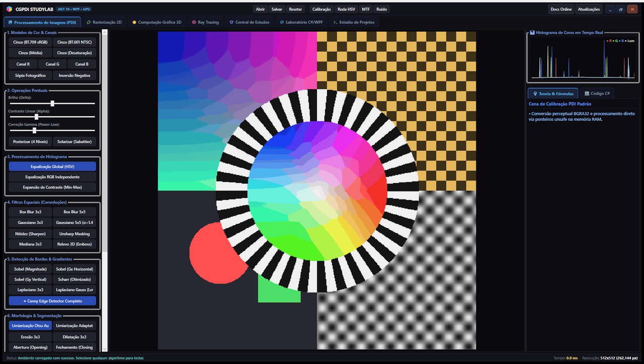Click the histogram panel header icon
The height and width of the screenshot is (364, 644).
point(532,32)
